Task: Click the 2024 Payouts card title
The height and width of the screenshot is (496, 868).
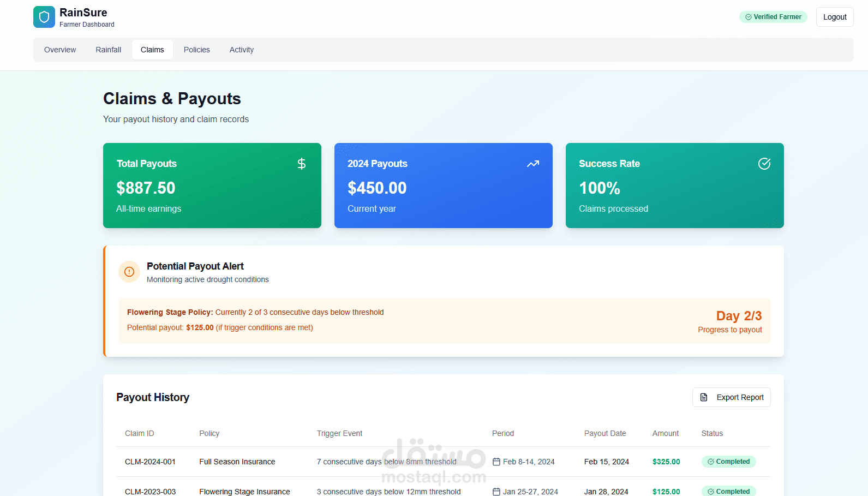Action: point(378,164)
